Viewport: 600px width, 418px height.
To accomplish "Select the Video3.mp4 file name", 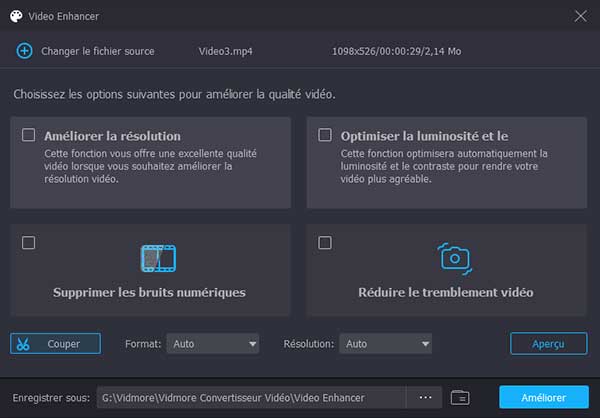I will [x=227, y=50].
